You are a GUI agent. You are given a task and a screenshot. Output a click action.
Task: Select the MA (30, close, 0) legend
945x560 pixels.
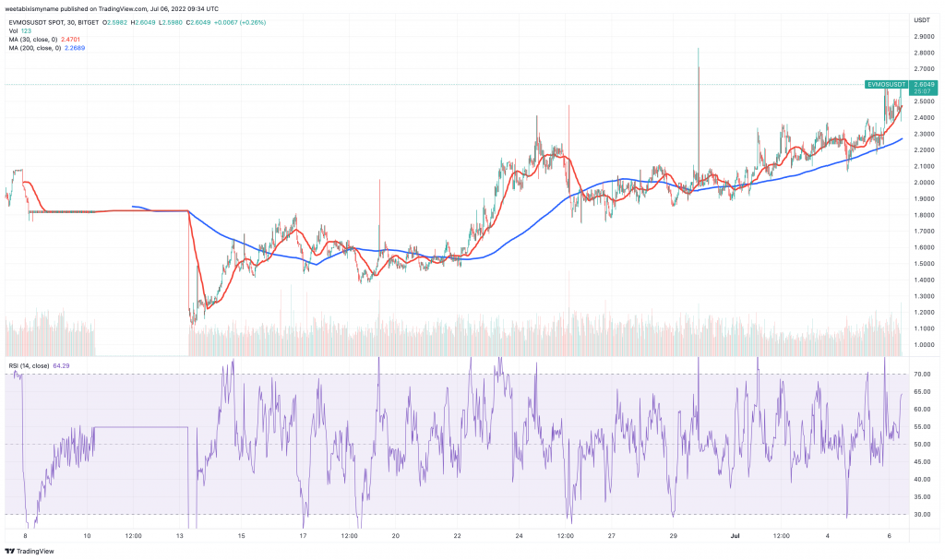(33, 39)
